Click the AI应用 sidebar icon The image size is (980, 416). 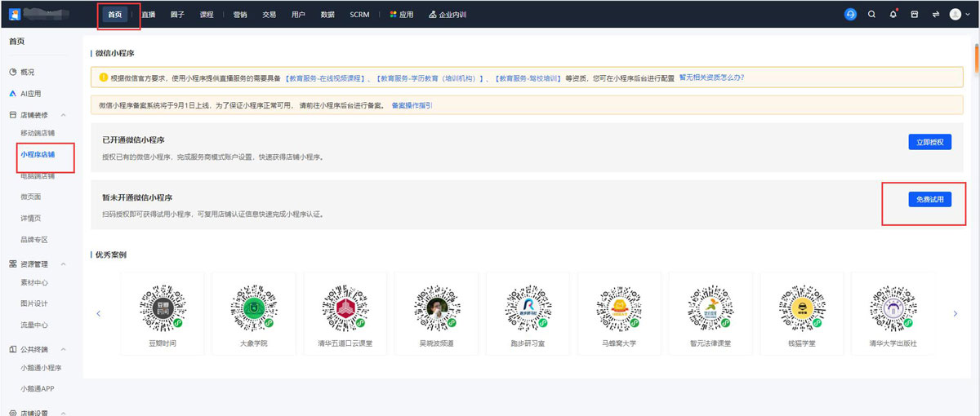click(13, 94)
